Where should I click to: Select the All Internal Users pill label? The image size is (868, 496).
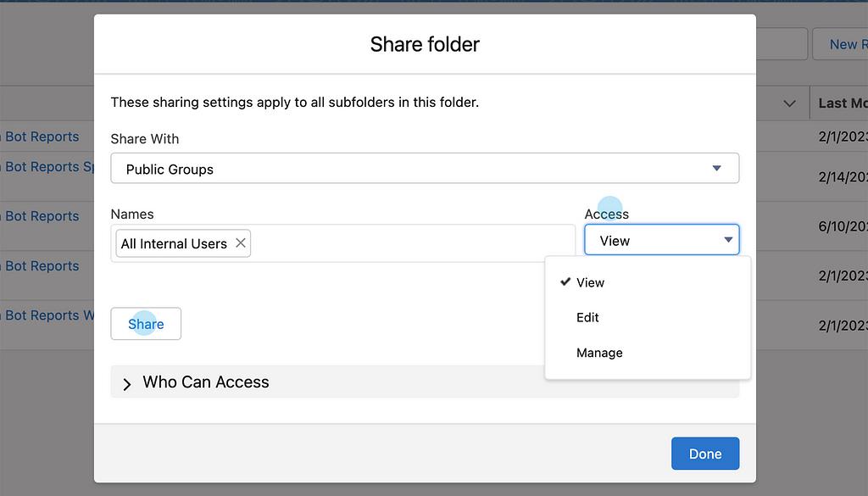pyautogui.click(x=174, y=243)
